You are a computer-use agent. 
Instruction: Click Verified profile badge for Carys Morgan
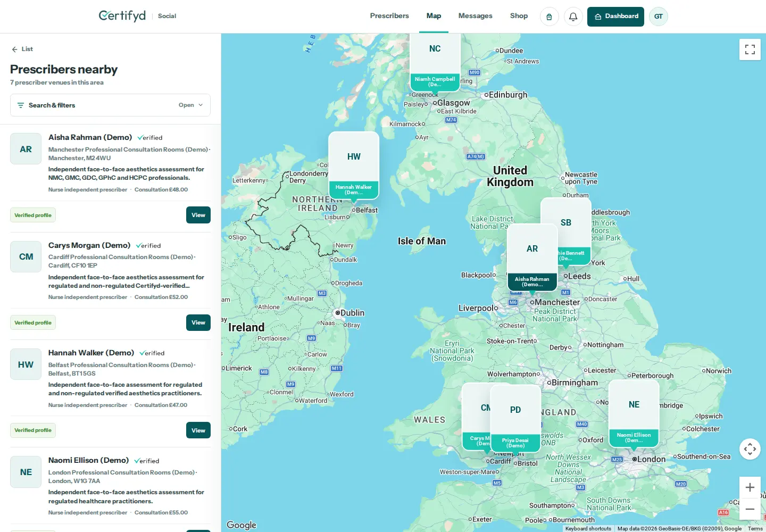tap(33, 322)
